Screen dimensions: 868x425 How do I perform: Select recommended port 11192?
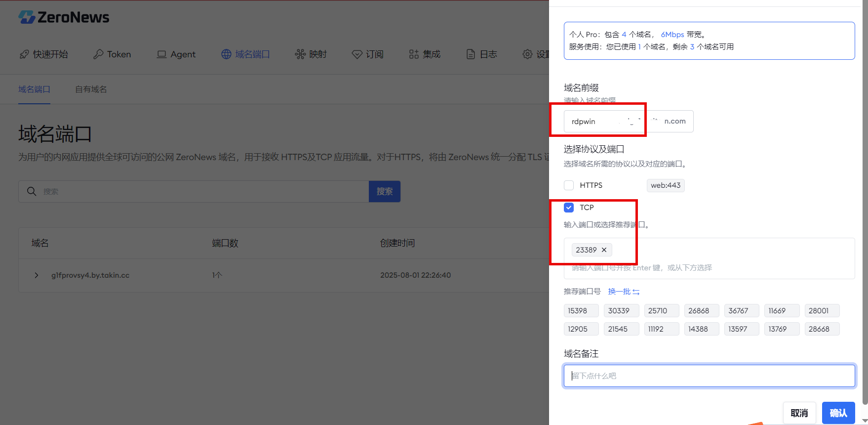coord(662,329)
